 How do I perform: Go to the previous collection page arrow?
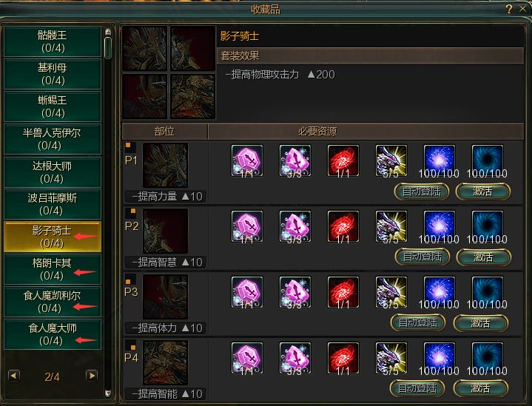14,376
